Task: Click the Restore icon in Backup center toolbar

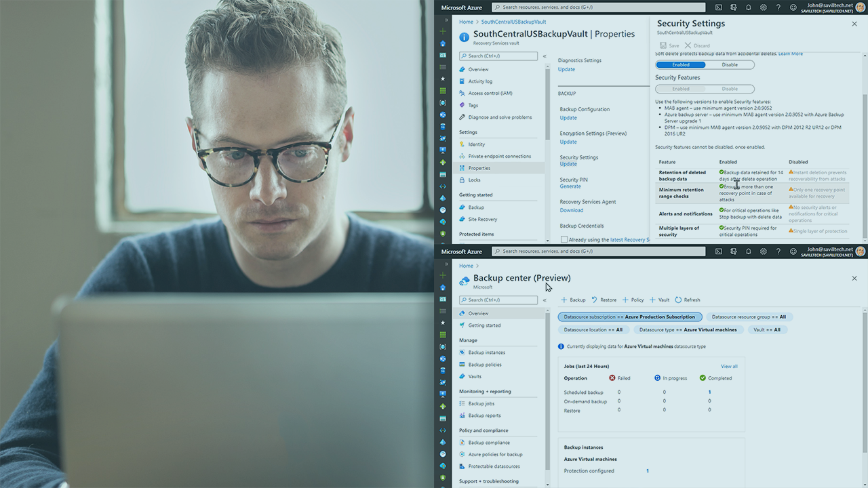Action: 595,300
